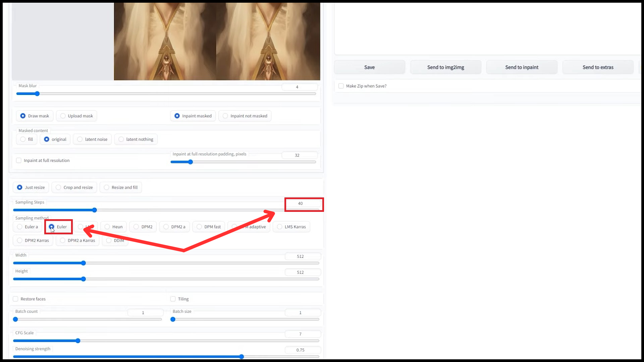Switch resize mode to Crop and resize
The height and width of the screenshot is (362, 644).
tap(58, 187)
